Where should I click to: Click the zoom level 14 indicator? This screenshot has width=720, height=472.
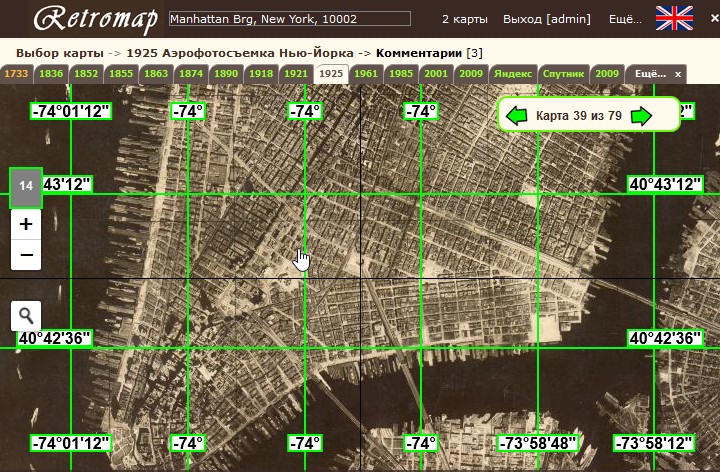pyautogui.click(x=26, y=185)
